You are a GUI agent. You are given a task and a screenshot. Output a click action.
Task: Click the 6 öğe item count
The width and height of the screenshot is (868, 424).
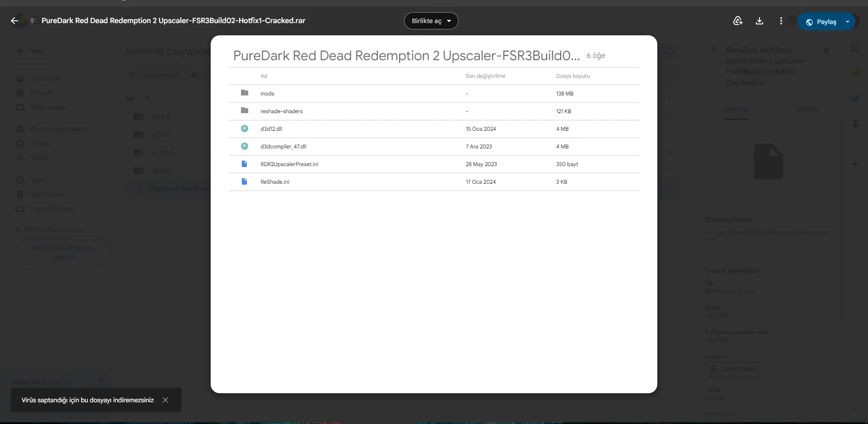click(x=596, y=56)
